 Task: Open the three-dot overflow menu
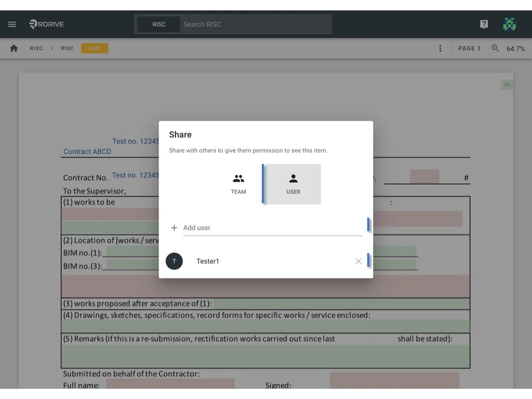point(440,48)
